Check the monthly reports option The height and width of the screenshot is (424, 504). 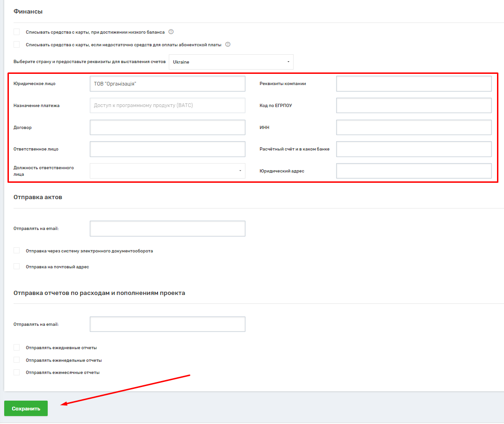[17, 372]
